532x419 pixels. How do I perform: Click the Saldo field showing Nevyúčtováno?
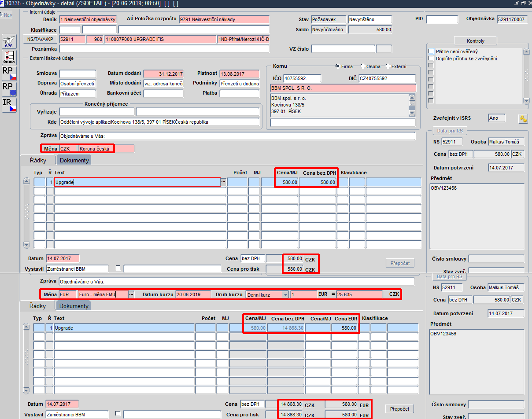click(329, 29)
